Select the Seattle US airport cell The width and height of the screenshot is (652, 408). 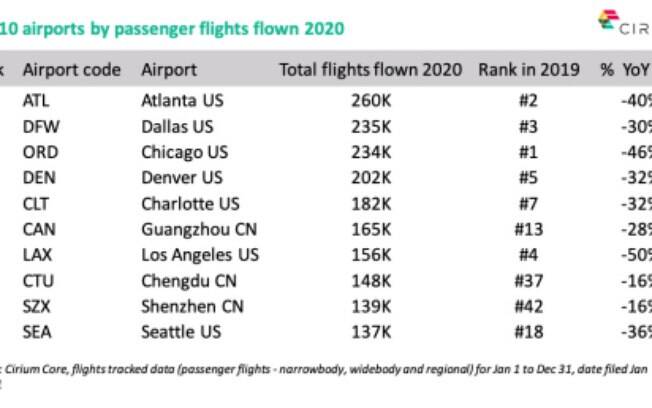pyautogui.click(x=181, y=332)
